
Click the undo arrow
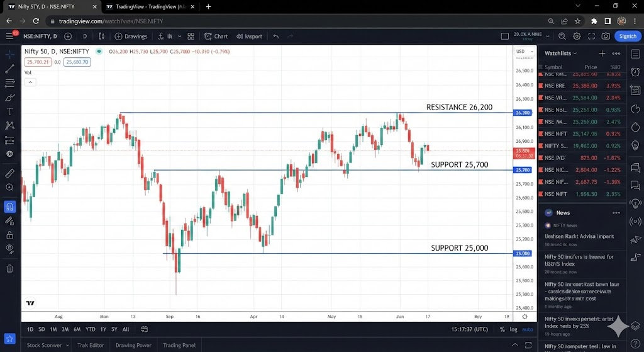276,36
